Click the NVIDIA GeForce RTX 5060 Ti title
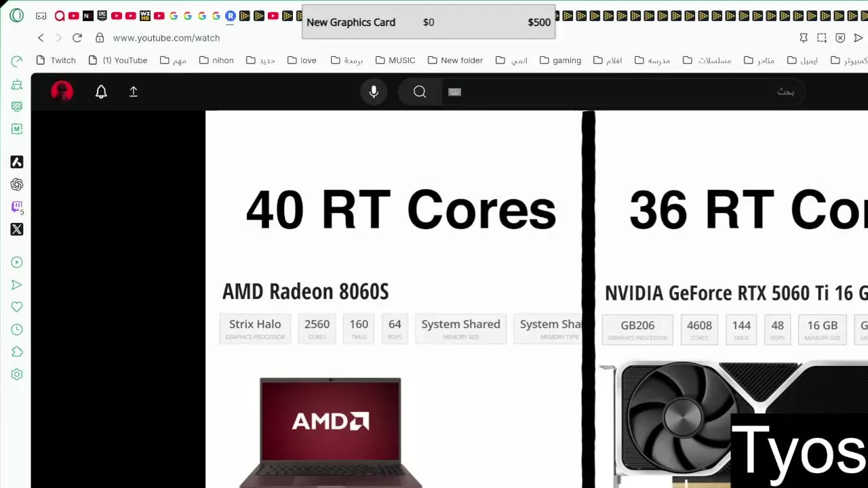The width and height of the screenshot is (868, 488). click(736, 293)
